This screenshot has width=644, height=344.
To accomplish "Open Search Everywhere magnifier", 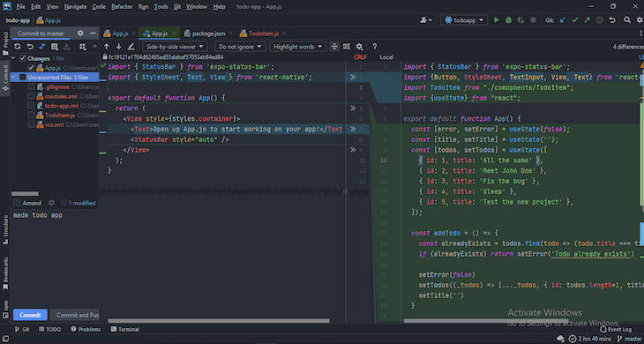I will 627,20.
